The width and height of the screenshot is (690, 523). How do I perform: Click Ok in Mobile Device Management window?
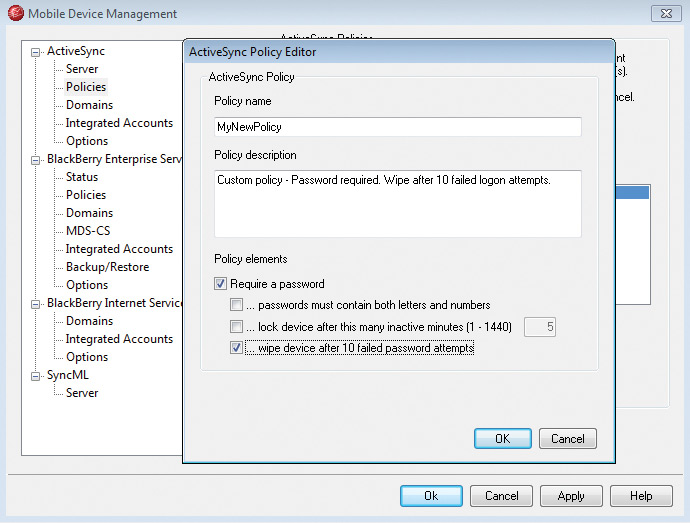point(431,496)
